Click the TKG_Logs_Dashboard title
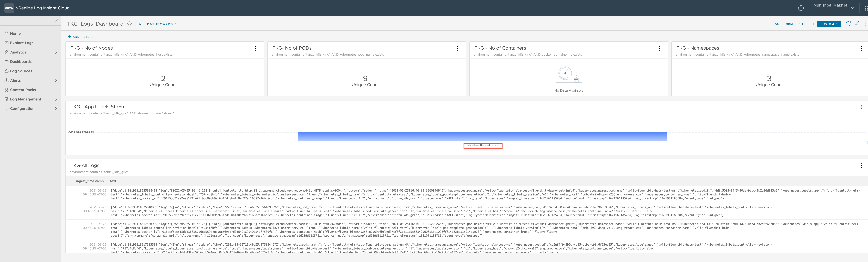 click(95, 24)
